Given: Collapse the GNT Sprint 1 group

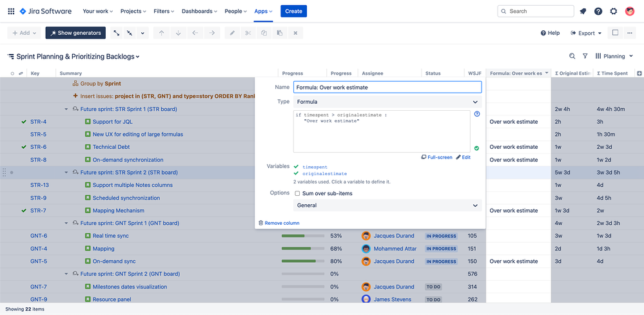Looking at the screenshot, I should pyautogui.click(x=66, y=223).
